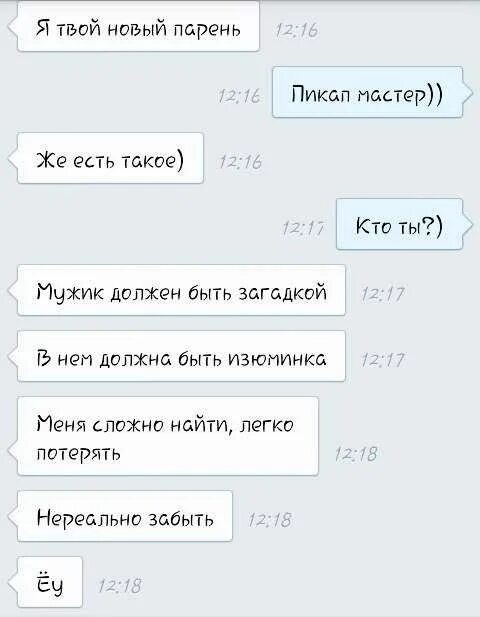Screen dimensions: 480x617
Task: Click the 12:17 timestamp beside "Кто ты?)"
Action: click(303, 228)
